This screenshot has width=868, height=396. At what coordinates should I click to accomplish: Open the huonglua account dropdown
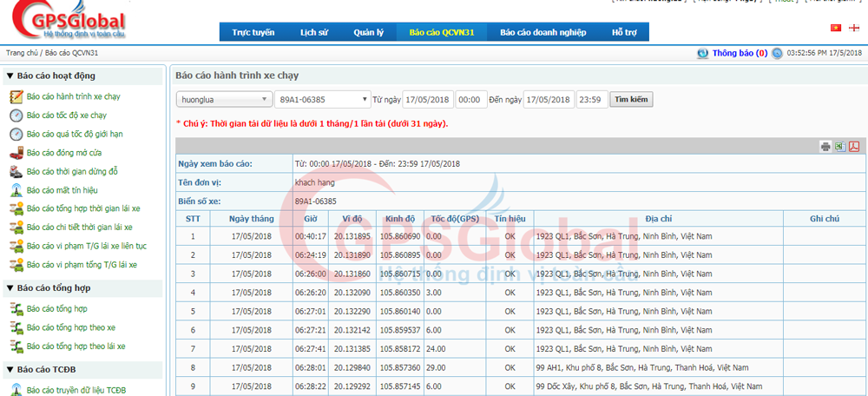(223, 99)
